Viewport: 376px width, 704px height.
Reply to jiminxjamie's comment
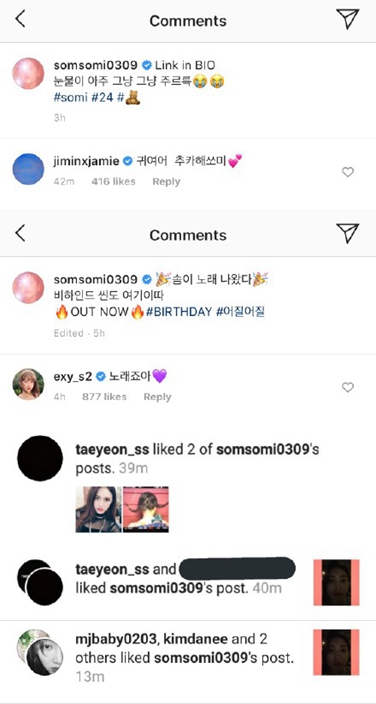point(166,182)
